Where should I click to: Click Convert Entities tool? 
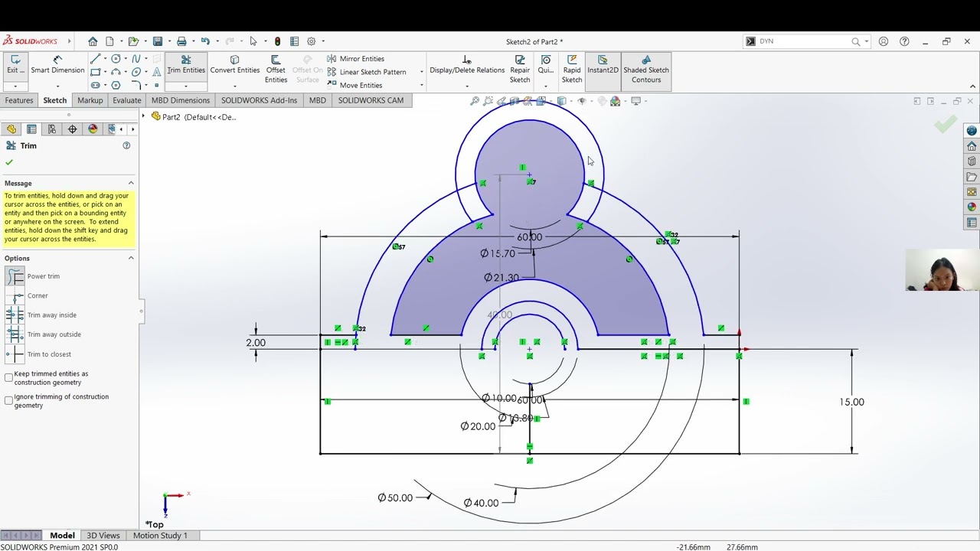[x=235, y=65]
